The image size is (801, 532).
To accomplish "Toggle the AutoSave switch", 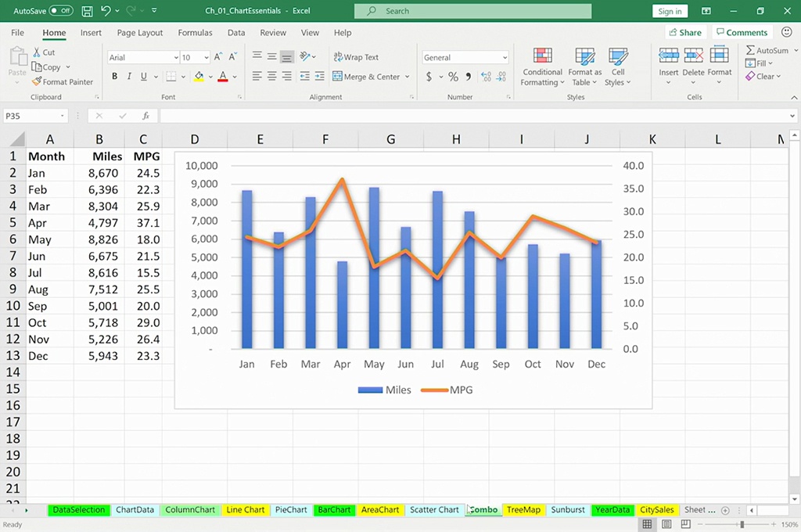I will click(x=60, y=11).
